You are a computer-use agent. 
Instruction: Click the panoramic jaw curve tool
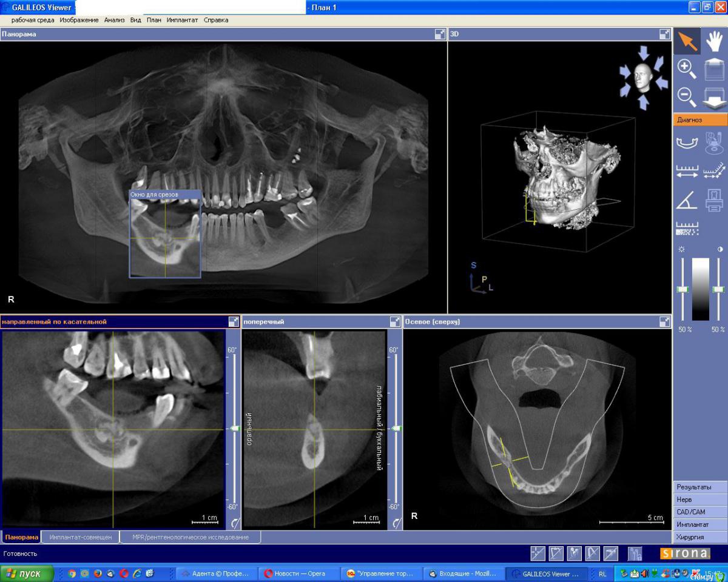[687, 143]
